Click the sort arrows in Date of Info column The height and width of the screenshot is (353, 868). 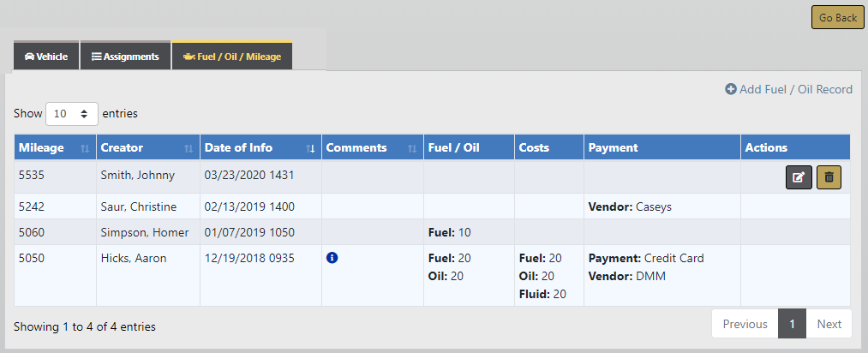pos(310,148)
